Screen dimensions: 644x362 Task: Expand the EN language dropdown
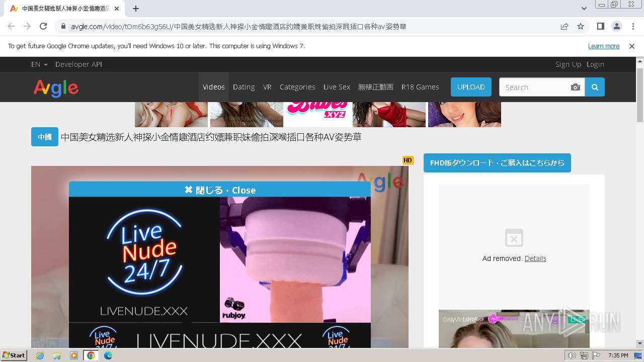tap(39, 64)
